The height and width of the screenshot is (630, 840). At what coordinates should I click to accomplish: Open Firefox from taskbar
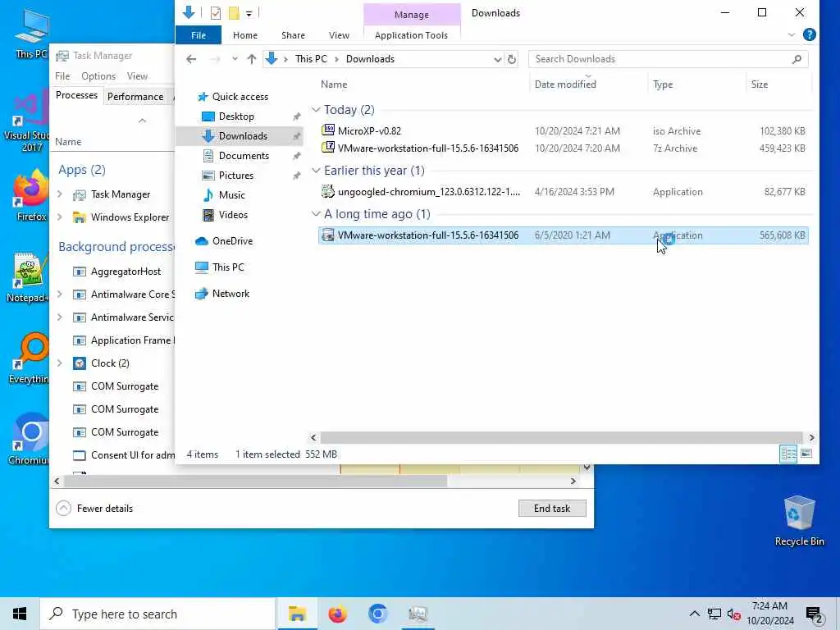(x=337, y=614)
